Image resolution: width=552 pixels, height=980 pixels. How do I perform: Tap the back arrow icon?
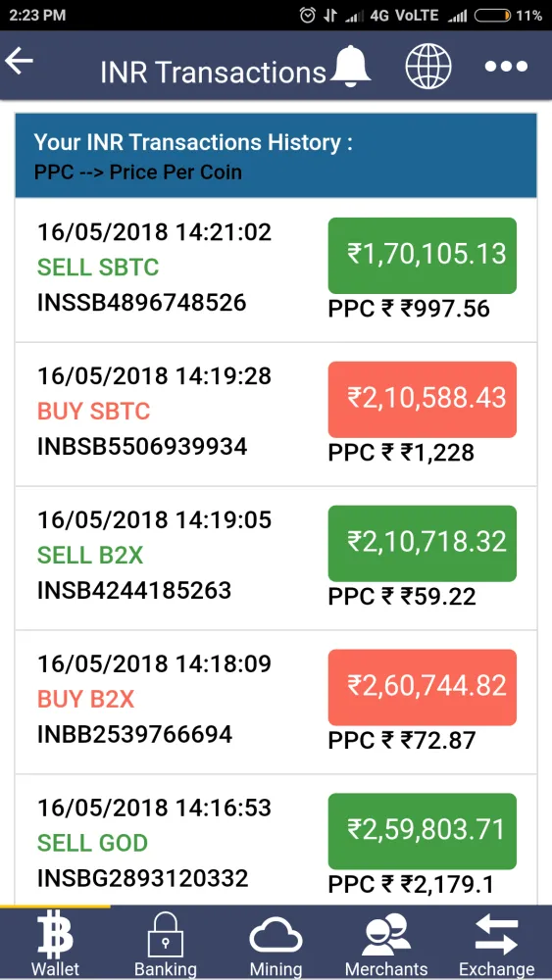19,61
